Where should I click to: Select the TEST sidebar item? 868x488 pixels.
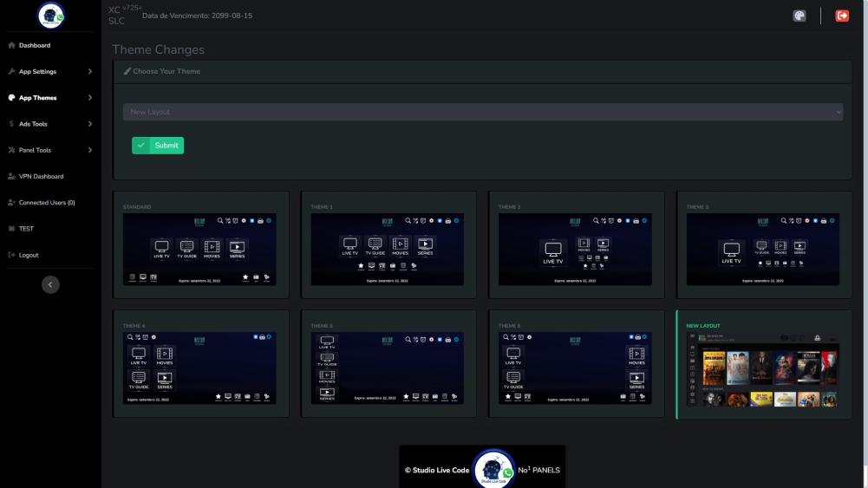(x=26, y=229)
